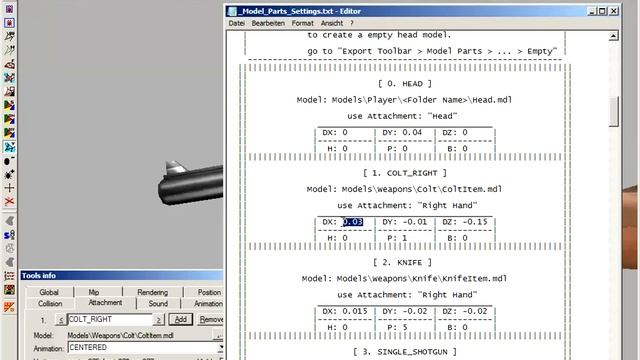This screenshot has width=640, height=360.
Task: Open the CENTERED Animation dropdown
Action: coord(220,347)
